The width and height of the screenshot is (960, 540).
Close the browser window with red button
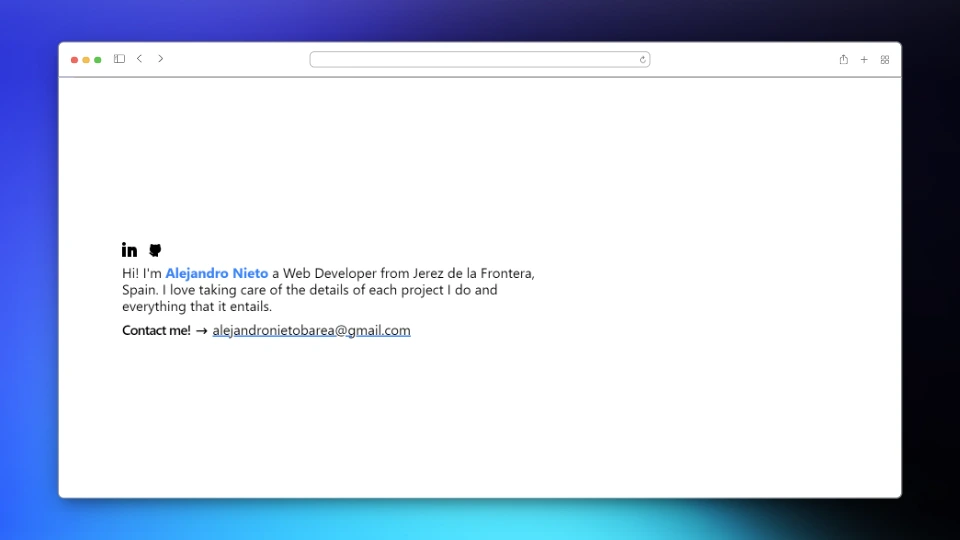pyautogui.click(x=74, y=60)
